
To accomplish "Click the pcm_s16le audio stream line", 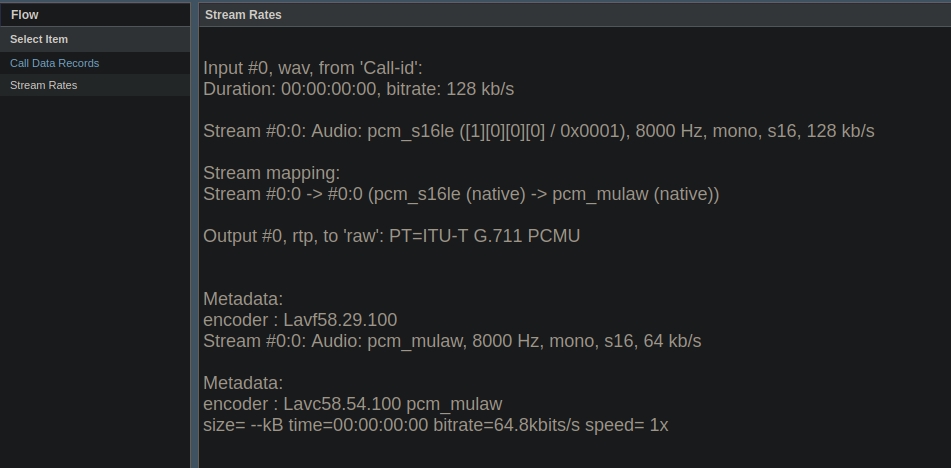I will [x=538, y=131].
